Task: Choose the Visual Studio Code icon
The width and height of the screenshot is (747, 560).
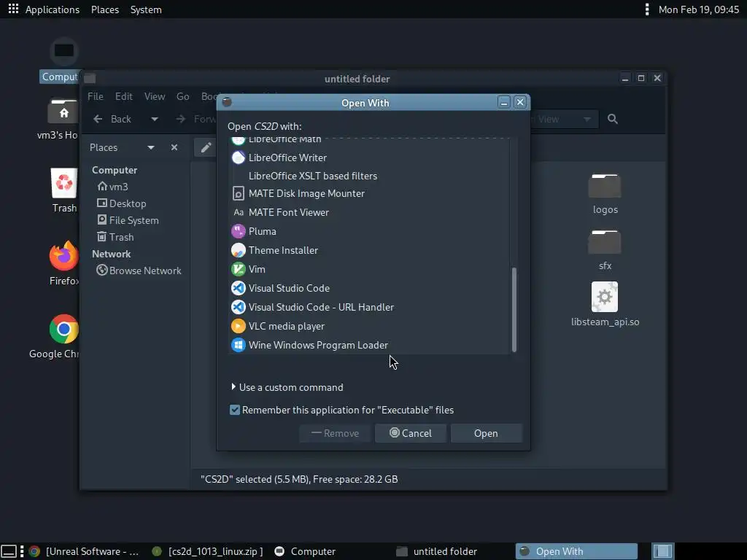Action: [239, 288]
